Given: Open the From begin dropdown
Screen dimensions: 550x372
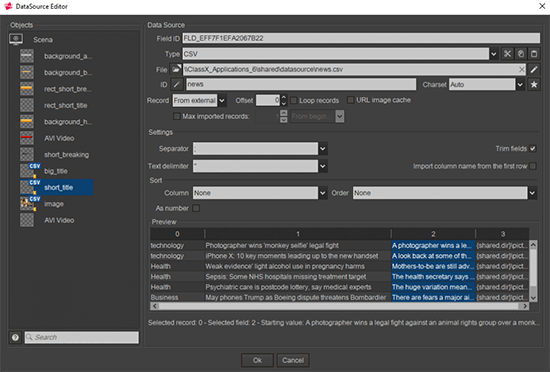Looking at the screenshot, I should [340, 116].
